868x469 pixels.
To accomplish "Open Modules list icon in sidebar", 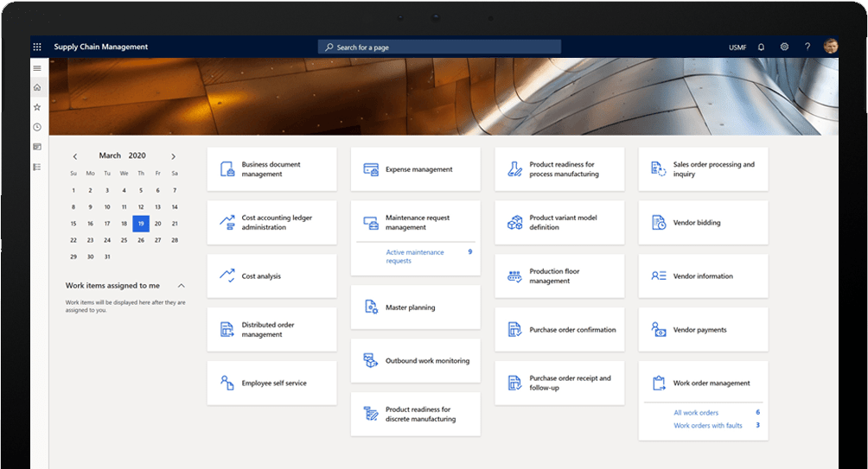I will pyautogui.click(x=37, y=167).
